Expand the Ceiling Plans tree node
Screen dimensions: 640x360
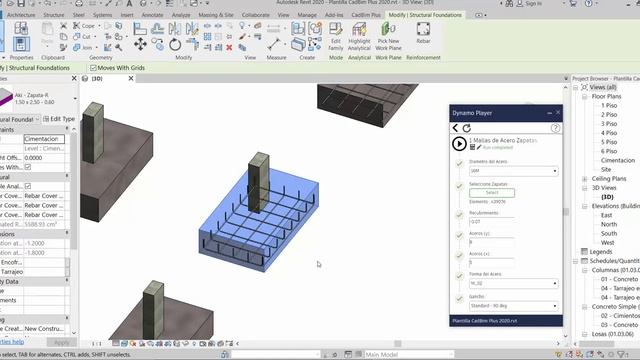(584, 179)
